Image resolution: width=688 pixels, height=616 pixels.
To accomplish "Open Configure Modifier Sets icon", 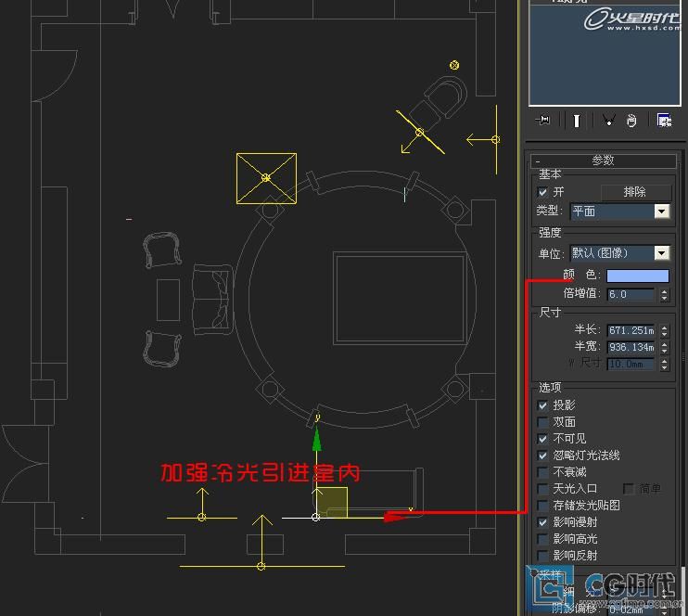I will coord(664,121).
